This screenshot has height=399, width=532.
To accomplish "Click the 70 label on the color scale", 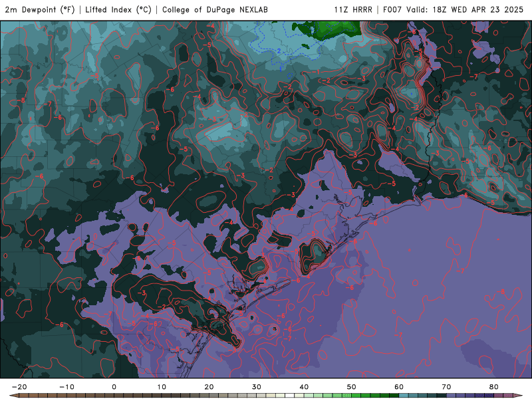I will point(446,387).
